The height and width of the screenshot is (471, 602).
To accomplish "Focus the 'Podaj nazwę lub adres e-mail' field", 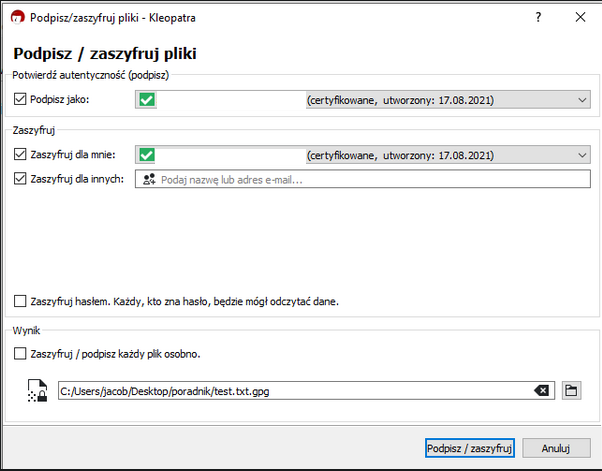I will 362,179.
